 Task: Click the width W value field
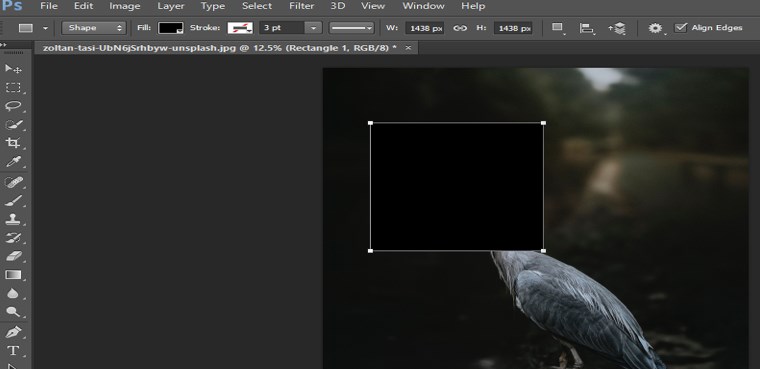click(426, 28)
